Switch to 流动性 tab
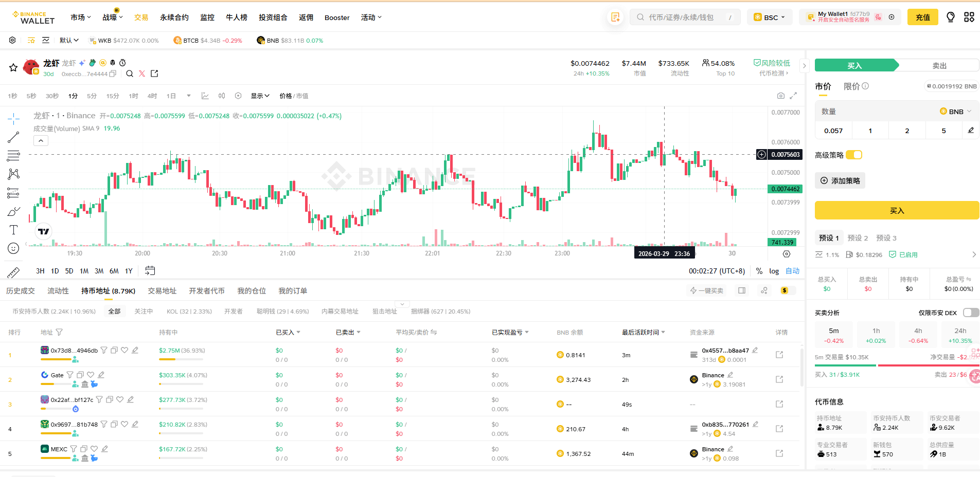The width and height of the screenshot is (980, 477). (58, 291)
